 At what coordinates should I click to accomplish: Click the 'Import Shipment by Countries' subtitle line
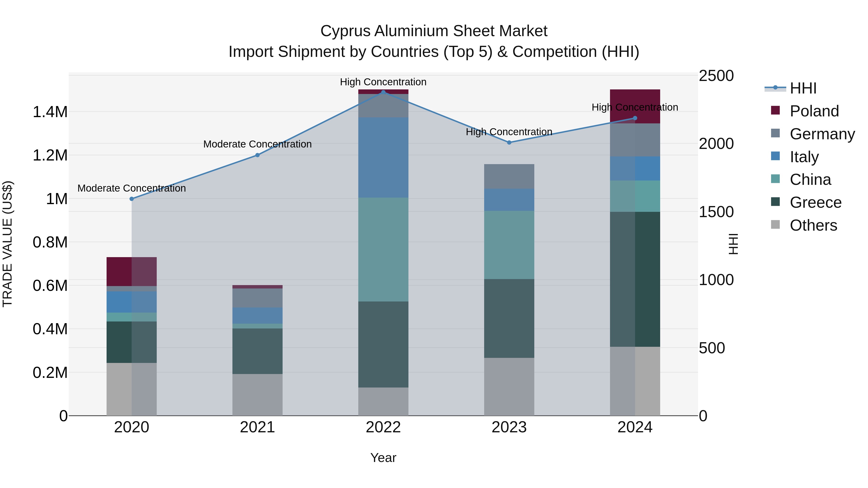click(x=434, y=52)
